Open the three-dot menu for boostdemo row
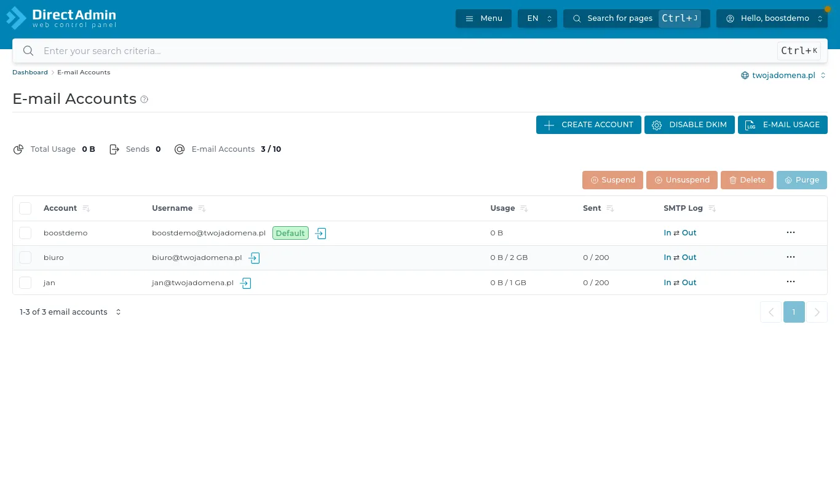The image size is (840, 504). 791,232
